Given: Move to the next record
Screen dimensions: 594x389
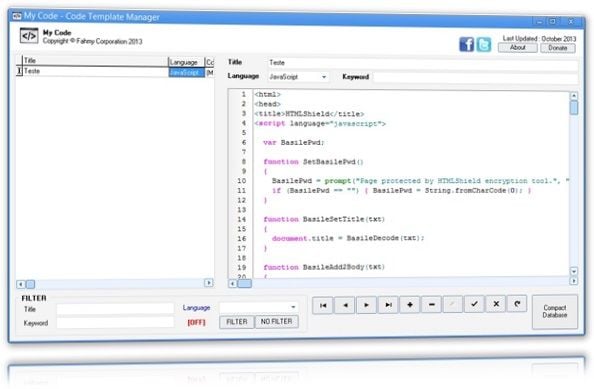Looking at the screenshot, I should (x=366, y=305).
